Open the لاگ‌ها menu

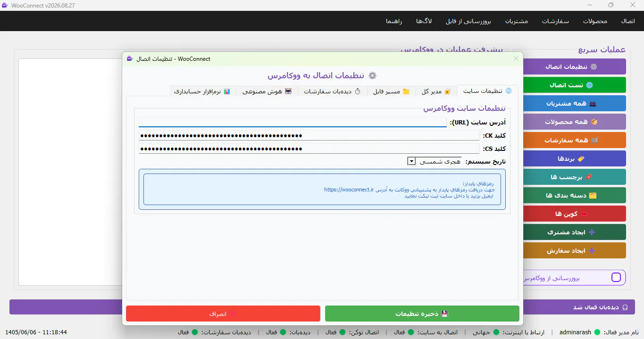424,21
